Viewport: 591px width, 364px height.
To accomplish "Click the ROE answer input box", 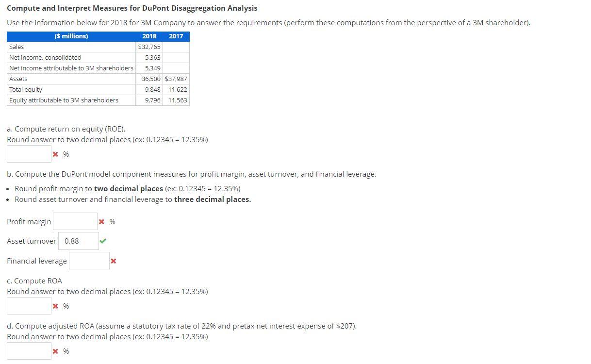I will pos(29,153).
